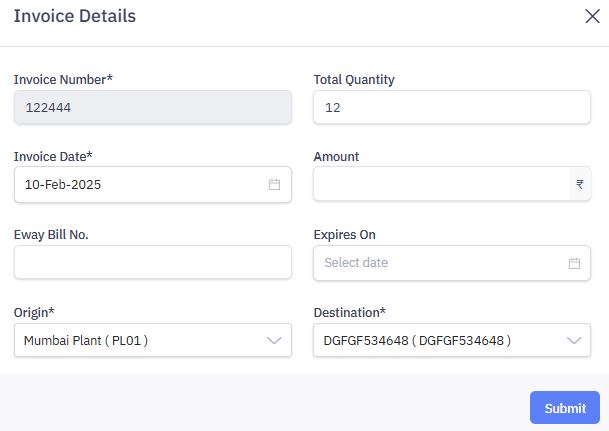Click the 10-Feb-2025 date text

(x=63, y=185)
